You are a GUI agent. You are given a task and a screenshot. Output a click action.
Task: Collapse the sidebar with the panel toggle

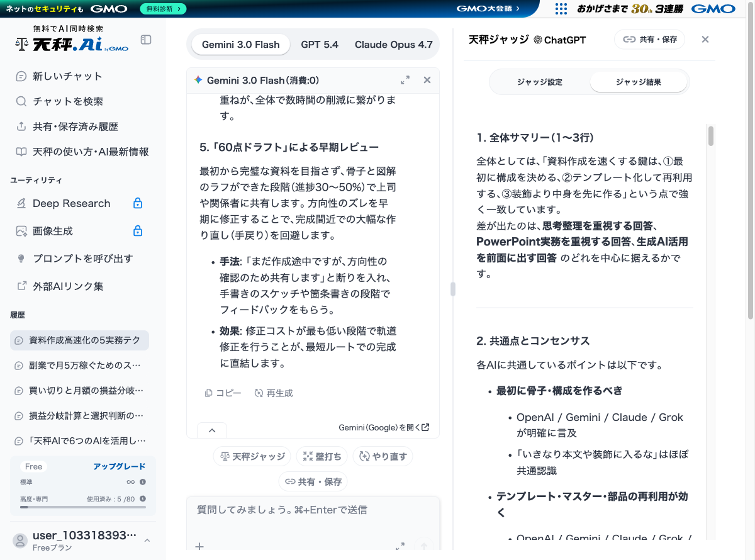point(145,39)
